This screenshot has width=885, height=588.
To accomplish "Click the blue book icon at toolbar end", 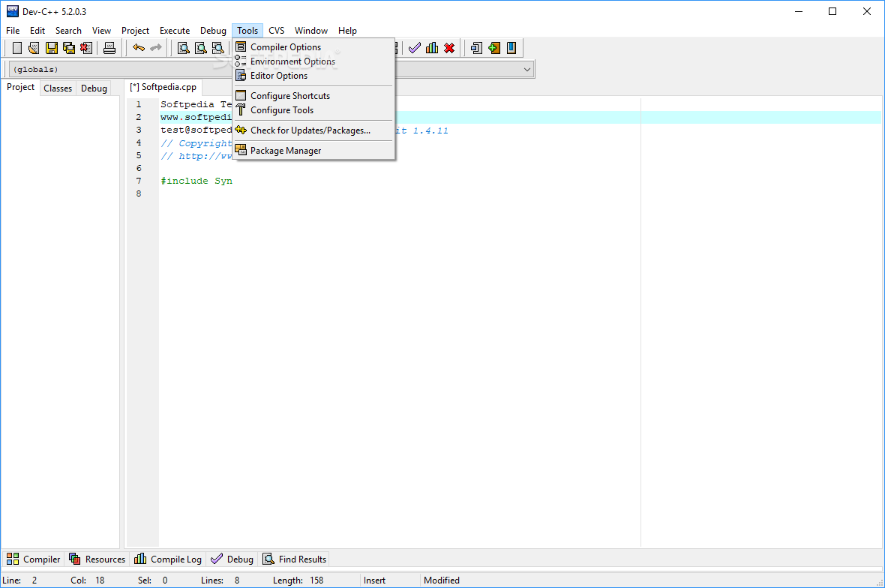I will click(x=511, y=48).
